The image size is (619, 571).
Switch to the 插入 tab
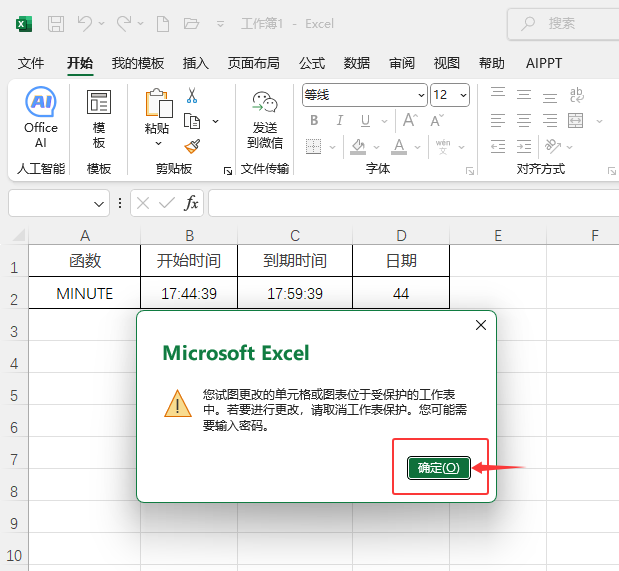(x=195, y=63)
